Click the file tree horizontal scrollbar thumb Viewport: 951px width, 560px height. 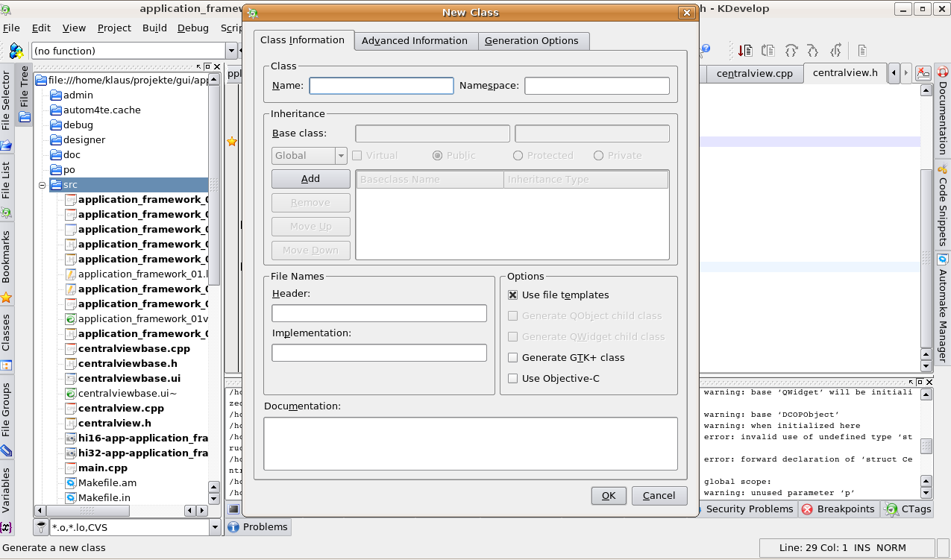pyautogui.click(x=88, y=511)
